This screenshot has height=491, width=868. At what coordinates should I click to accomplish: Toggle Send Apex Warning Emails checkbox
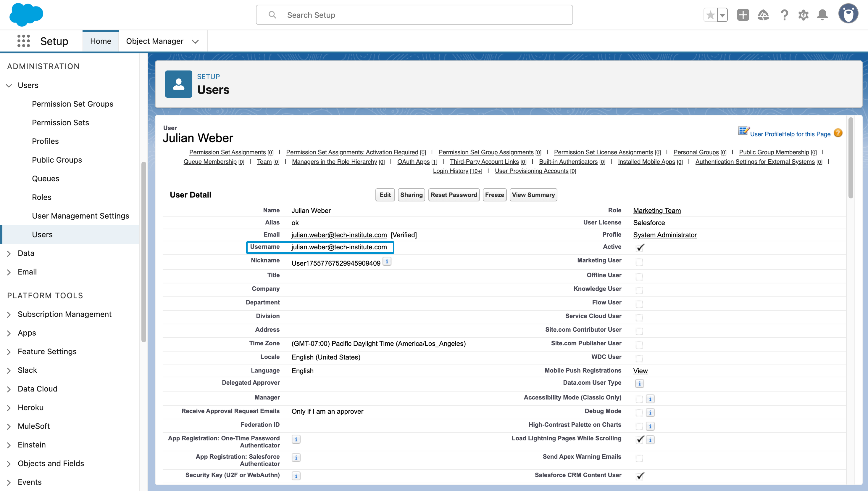pyautogui.click(x=639, y=458)
